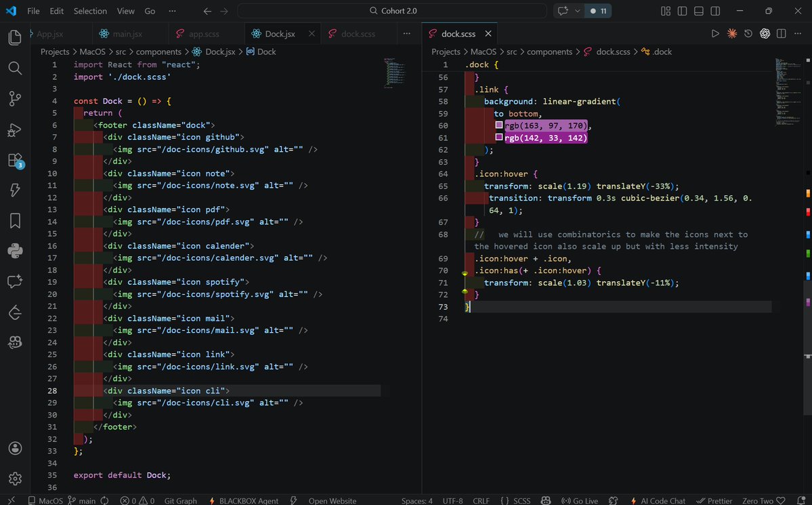812x505 pixels.
Task: Click the minimap of the Dock.jsx editor
Action: (396, 74)
